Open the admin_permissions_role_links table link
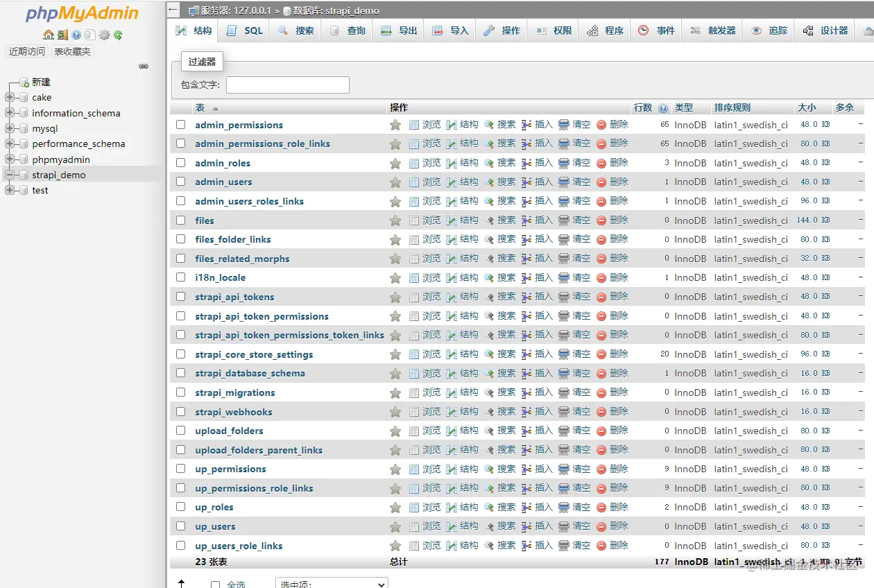The width and height of the screenshot is (874, 588). pos(262,144)
